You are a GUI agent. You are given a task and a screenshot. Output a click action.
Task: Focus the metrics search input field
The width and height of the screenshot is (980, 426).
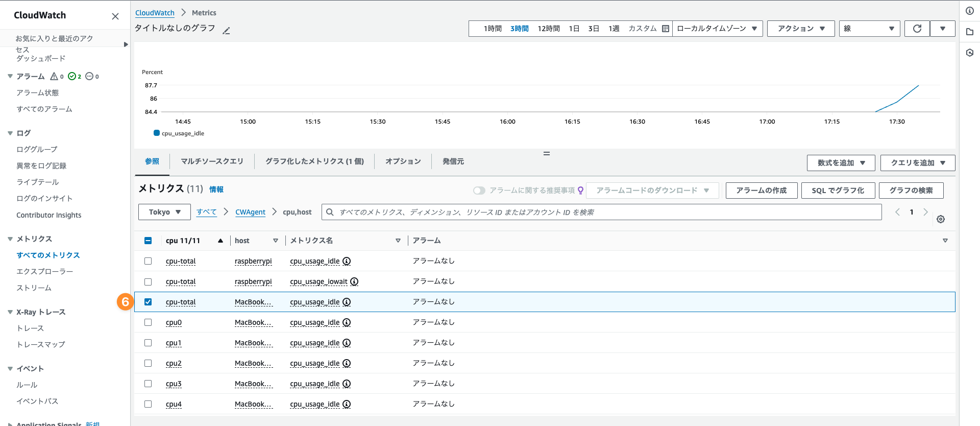(601, 212)
